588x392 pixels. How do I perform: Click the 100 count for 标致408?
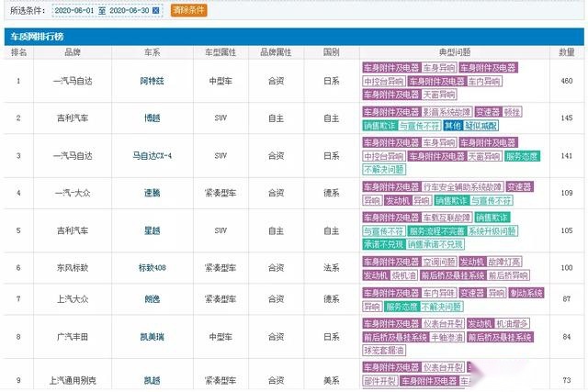pyautogui.click(x=567, y=268)
